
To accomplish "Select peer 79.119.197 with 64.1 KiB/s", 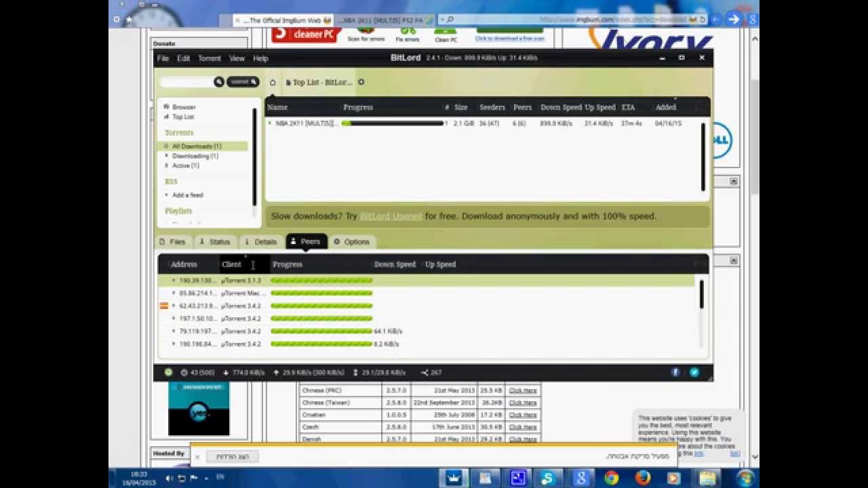I will [x=427, y=331].
